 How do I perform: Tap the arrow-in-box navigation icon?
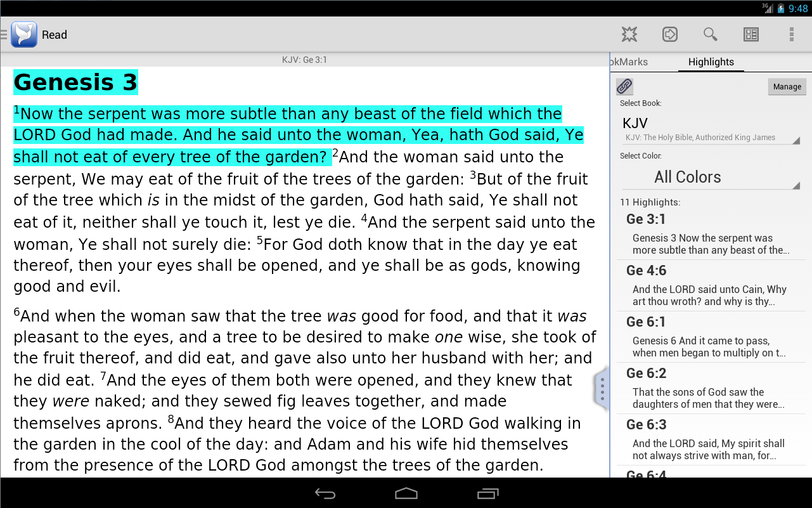669,34
